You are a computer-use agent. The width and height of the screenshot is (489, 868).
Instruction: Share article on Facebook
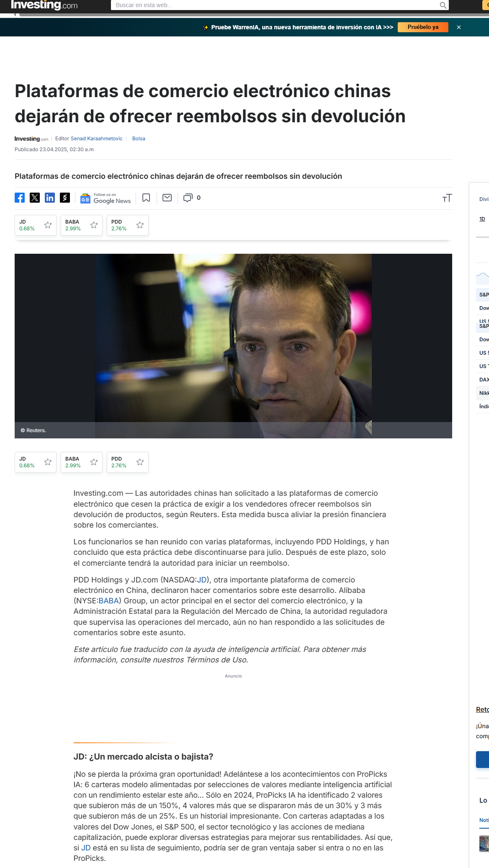(20, 198)
